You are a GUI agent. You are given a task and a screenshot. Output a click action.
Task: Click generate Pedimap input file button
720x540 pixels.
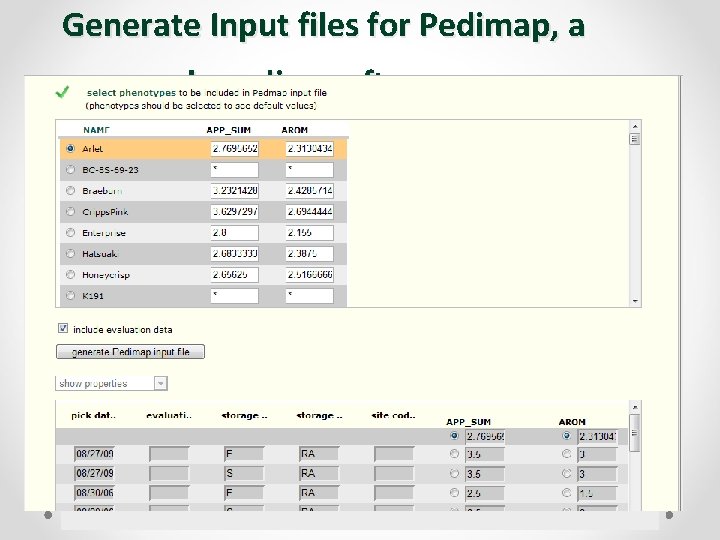pyautogui.click(x=130, y=352)
